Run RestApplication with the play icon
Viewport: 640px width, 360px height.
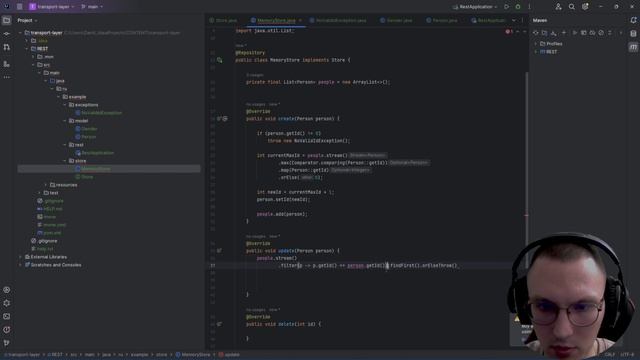(507, 7)
